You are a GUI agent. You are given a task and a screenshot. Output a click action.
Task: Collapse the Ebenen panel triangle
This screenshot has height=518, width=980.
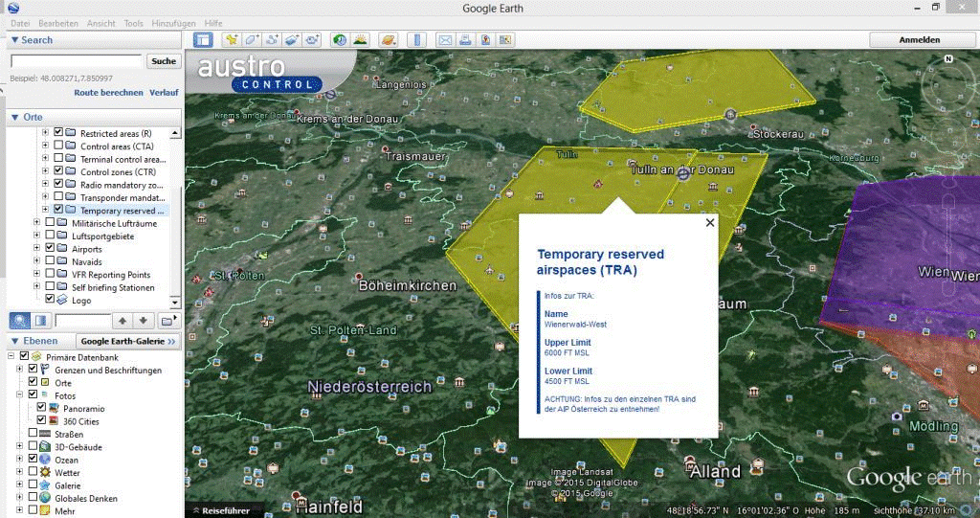pos(14,341)
